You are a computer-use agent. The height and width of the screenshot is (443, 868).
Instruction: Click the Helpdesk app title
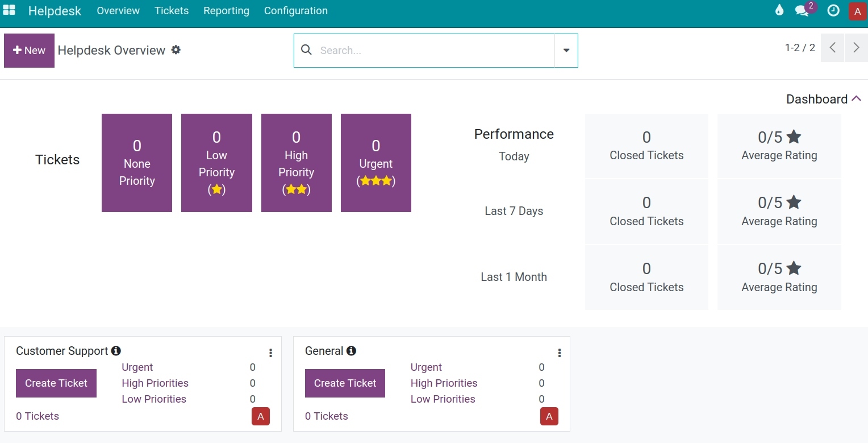(x=55, y=11)
